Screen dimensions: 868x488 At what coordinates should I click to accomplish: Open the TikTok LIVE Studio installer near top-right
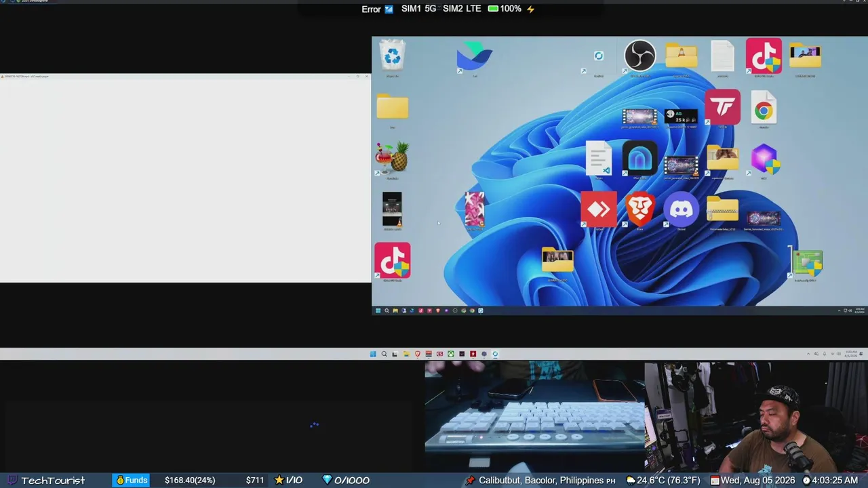(764, 56)
